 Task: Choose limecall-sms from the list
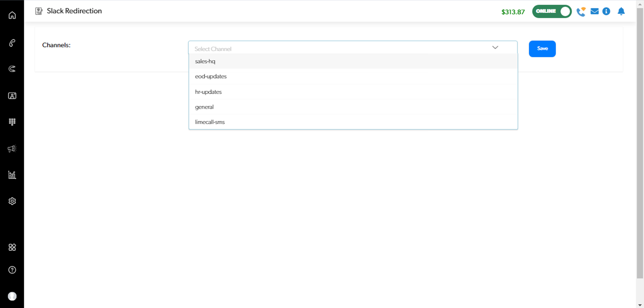[210, 122]
